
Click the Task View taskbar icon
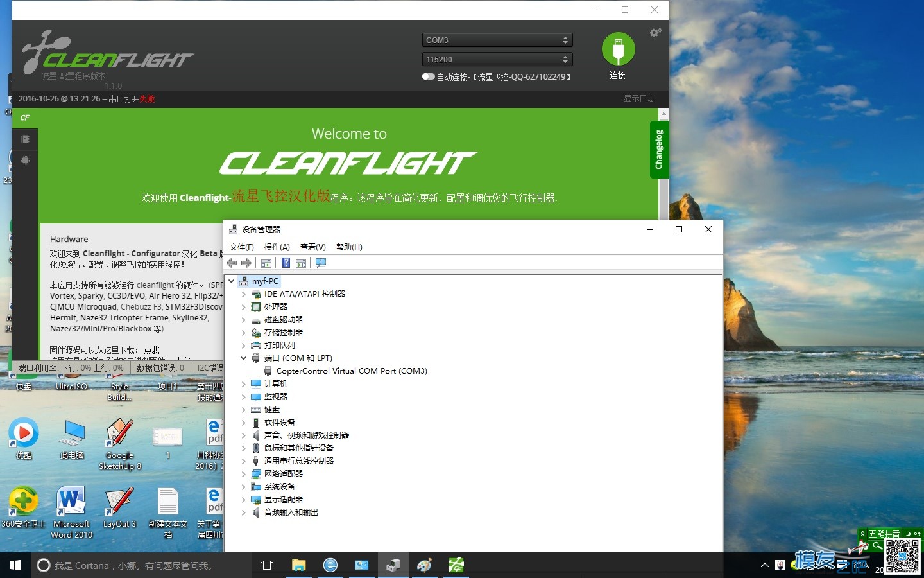coord(267,565)
